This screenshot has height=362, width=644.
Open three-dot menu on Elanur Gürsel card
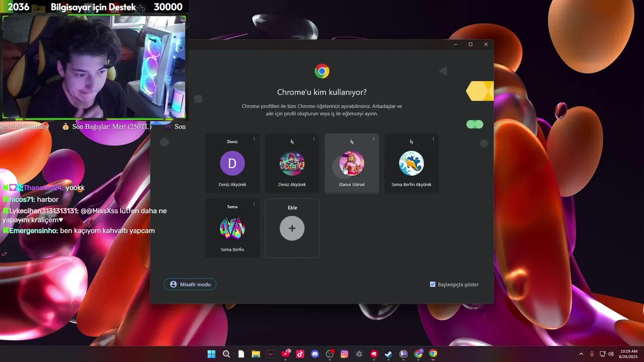[373, 139]
